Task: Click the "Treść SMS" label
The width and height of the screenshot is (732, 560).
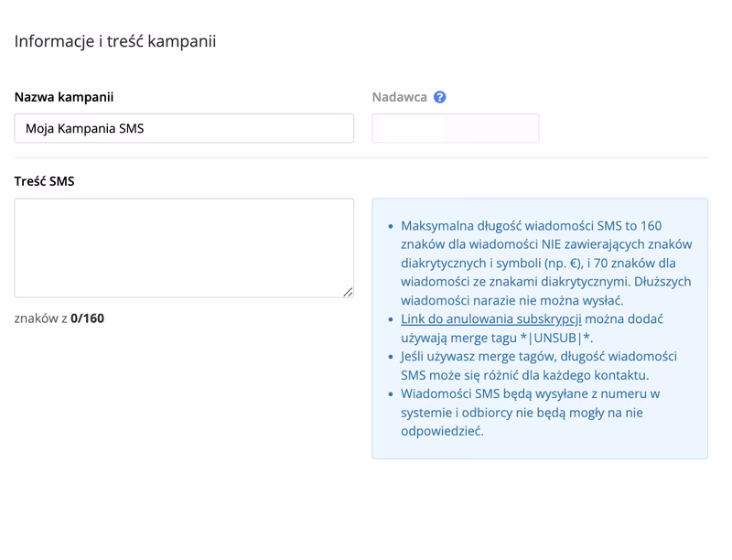Action: tap(45, 181)
